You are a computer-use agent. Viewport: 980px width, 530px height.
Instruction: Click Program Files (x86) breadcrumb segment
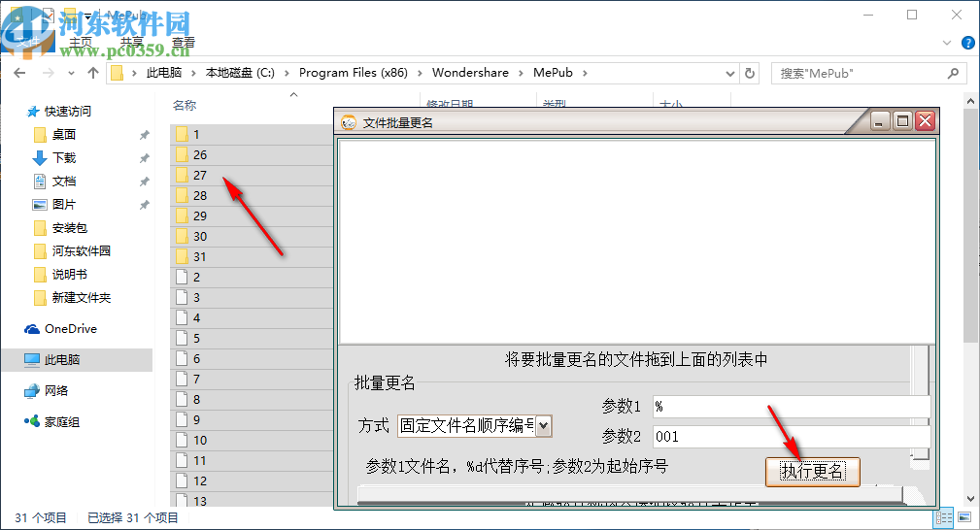click(354, 73)
